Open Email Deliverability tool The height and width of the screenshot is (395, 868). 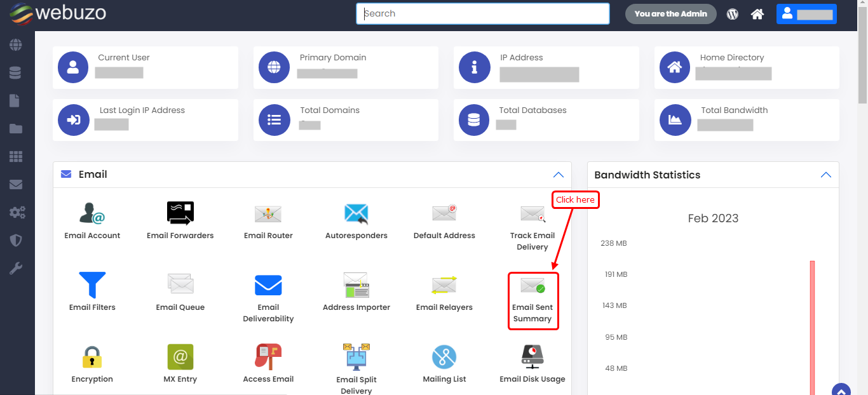click(x=268, y=286)
